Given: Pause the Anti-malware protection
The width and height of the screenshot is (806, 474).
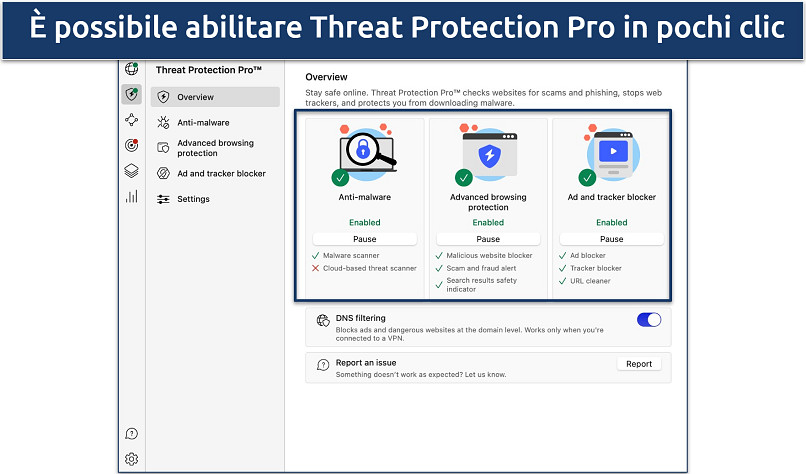Looking at the screenshot, I should point(364,239).
